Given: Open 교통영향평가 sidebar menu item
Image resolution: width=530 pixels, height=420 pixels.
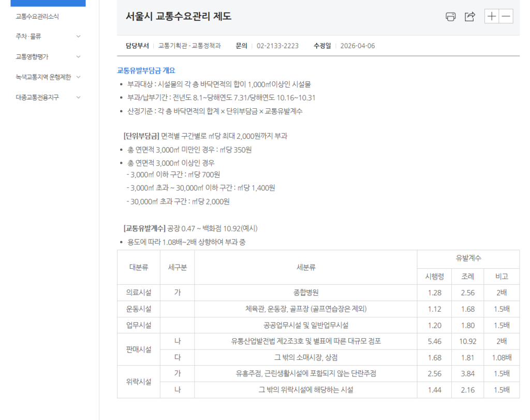Looking at the screenshot, I should point(32,56).
